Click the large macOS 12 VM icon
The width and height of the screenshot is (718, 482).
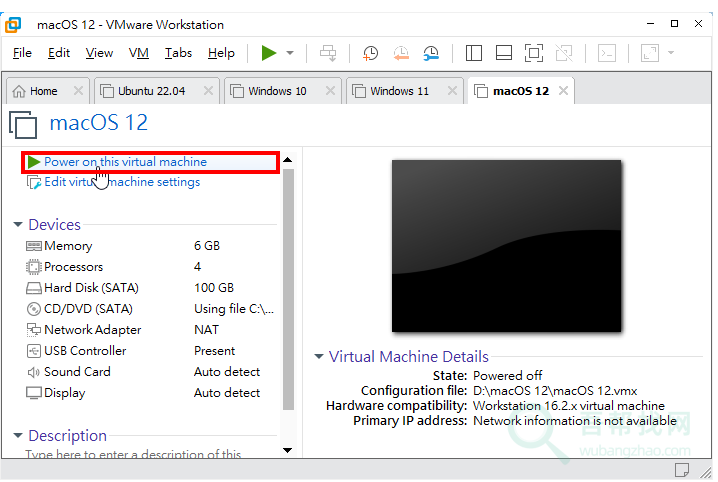pos(23,125)
